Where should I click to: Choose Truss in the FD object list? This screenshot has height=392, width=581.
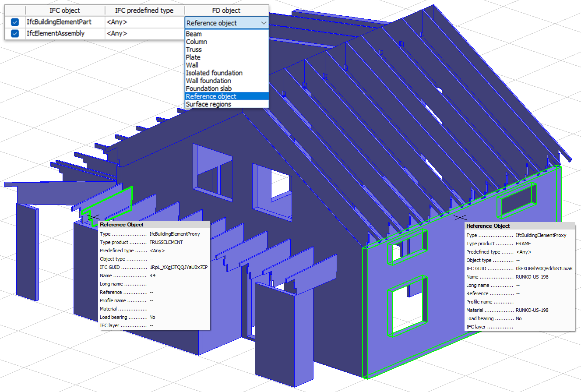194,50
